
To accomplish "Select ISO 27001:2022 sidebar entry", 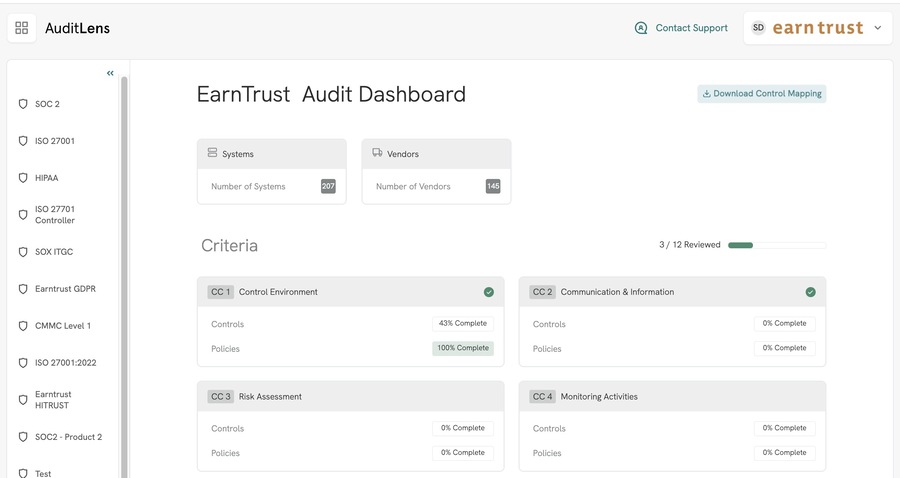I will (65, 363).
